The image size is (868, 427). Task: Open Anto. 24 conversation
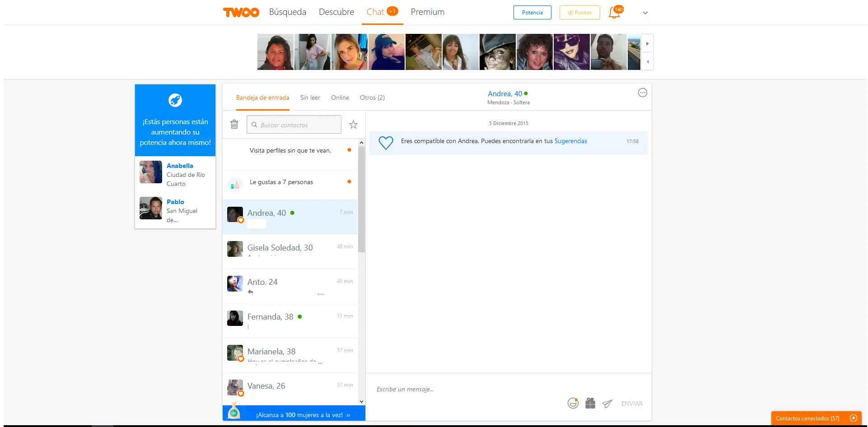click(290, 286)
